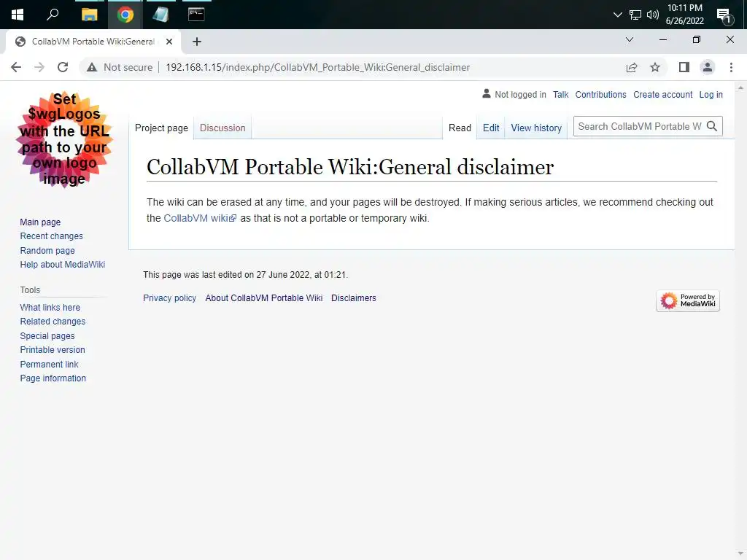Click the Chrome taskbar icon
This screenshot has height=560, width=747.
(x=125, y=15)
